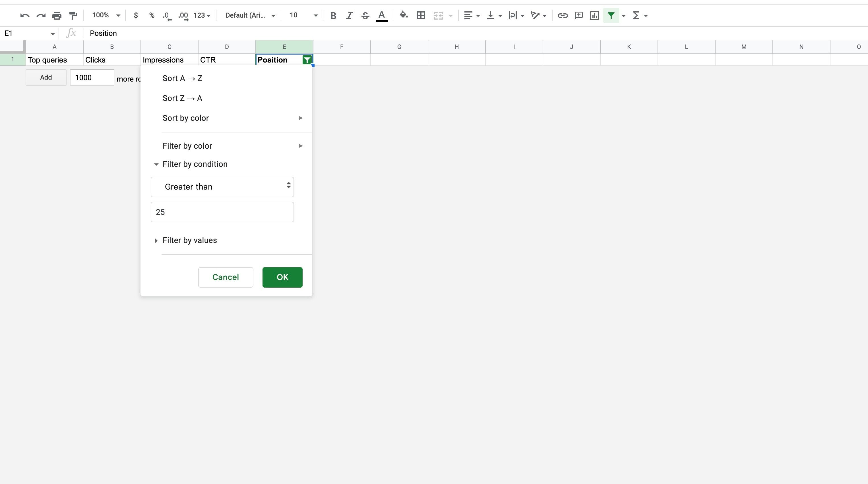Open the name box dropdown
Viewport: 868px width, 484px height.
53,34
